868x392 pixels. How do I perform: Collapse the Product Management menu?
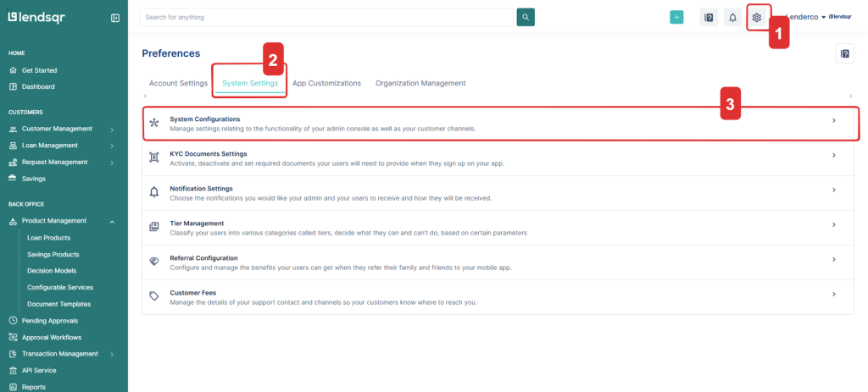click(x=112, y=221)
